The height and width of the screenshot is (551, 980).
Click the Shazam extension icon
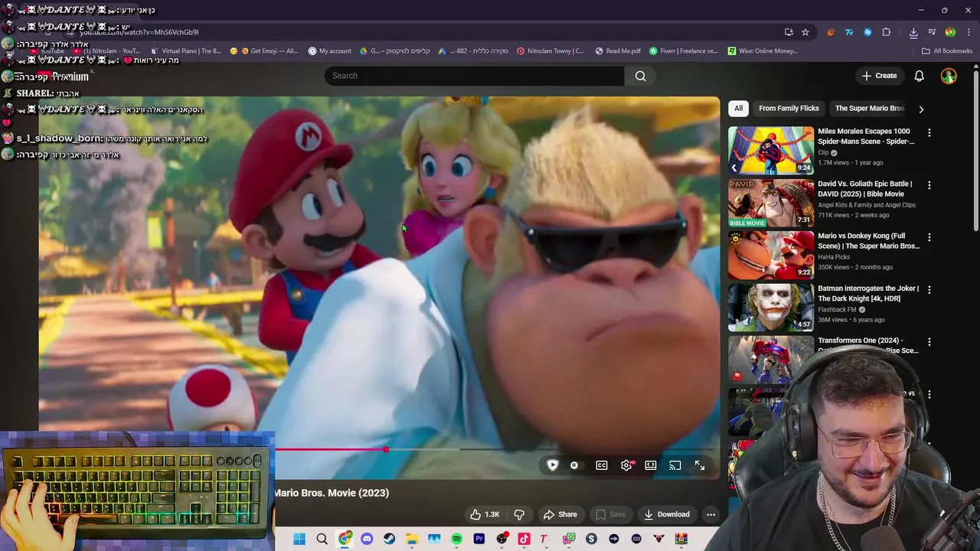tap(867, 32)
